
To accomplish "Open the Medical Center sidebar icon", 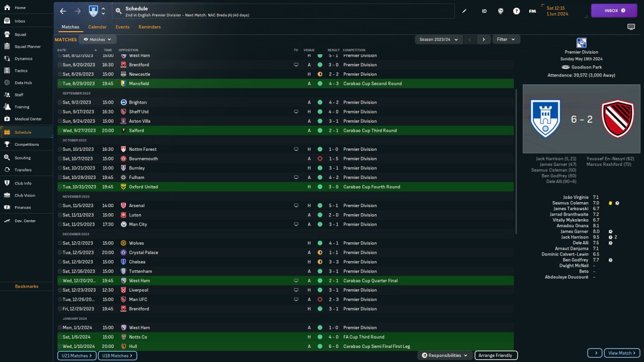I will pyautogui.click(x=7, y=119).
